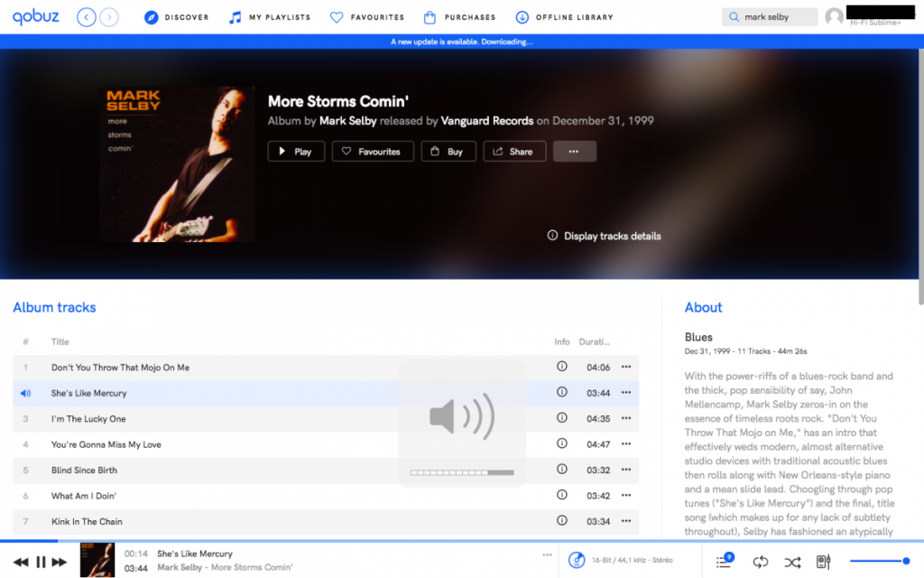The width and height of the screenshot is (924, 578).
Task: Select track You're Gonna Miss My Love
Action: (325, 444)
